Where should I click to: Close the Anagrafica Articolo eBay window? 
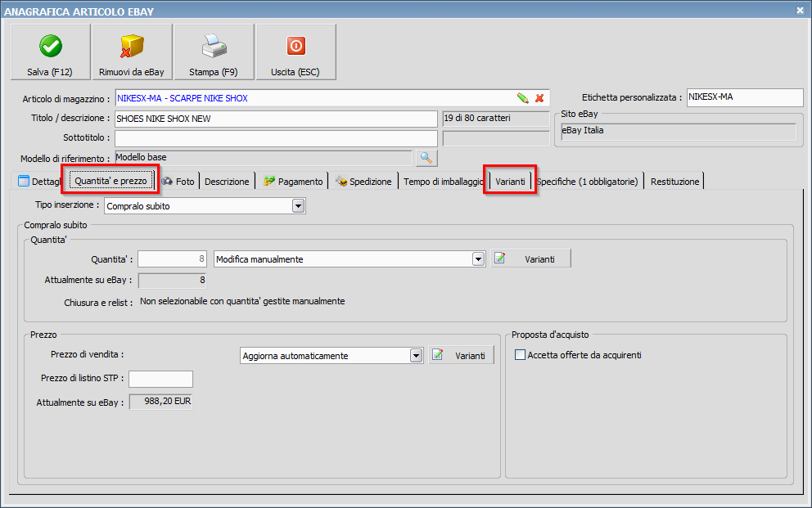[x=800, y=11]
